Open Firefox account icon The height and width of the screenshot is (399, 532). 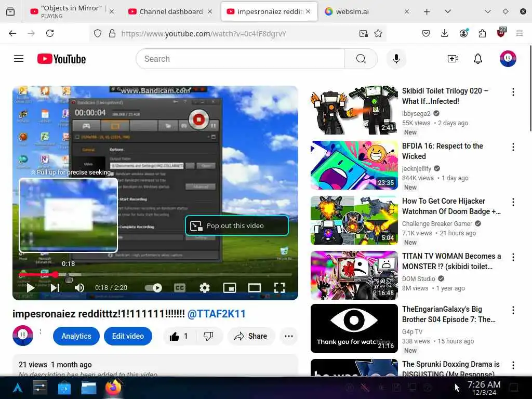click(x=463, y=33)
